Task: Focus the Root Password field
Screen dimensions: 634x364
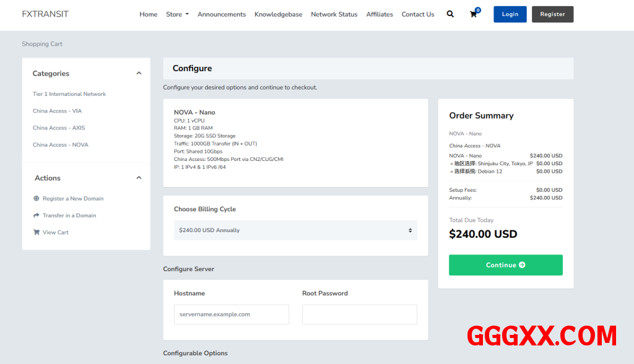Action: pyautogui.click(x=359, y=314)
